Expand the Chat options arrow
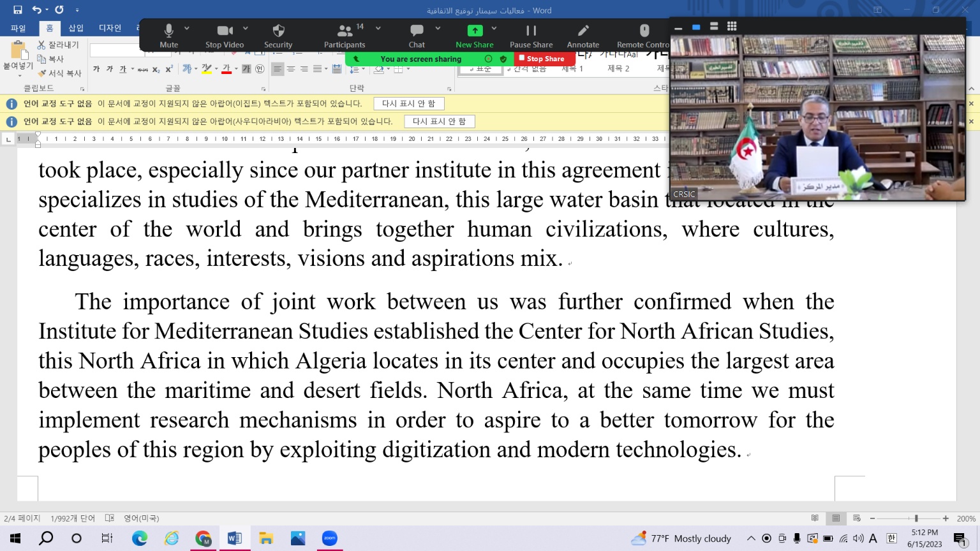The height and width of the screenshot is (551, 980). [x=438, y=28]
